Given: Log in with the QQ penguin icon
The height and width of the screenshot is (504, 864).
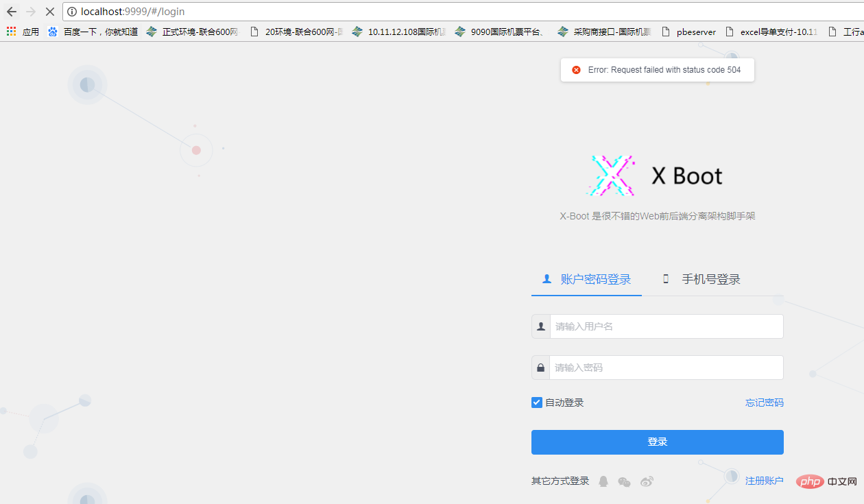Looking at the screenshot, I should 603,481.
